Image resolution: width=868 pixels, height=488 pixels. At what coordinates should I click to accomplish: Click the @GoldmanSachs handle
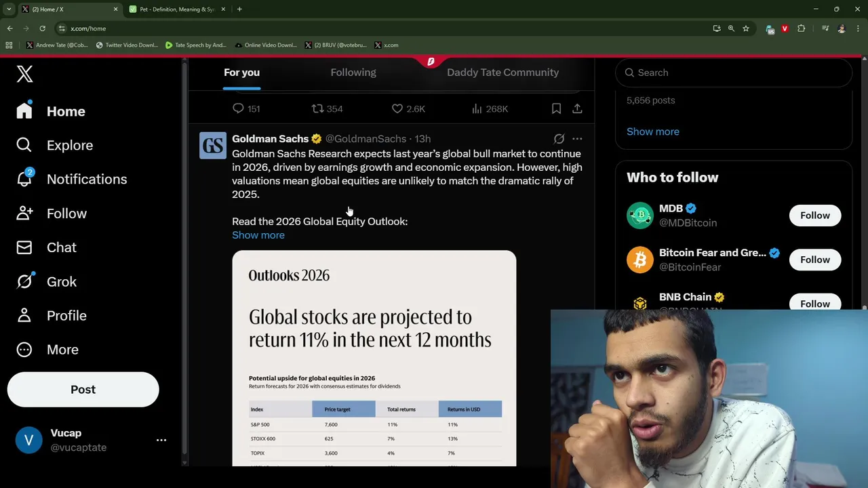coord(366,138)
